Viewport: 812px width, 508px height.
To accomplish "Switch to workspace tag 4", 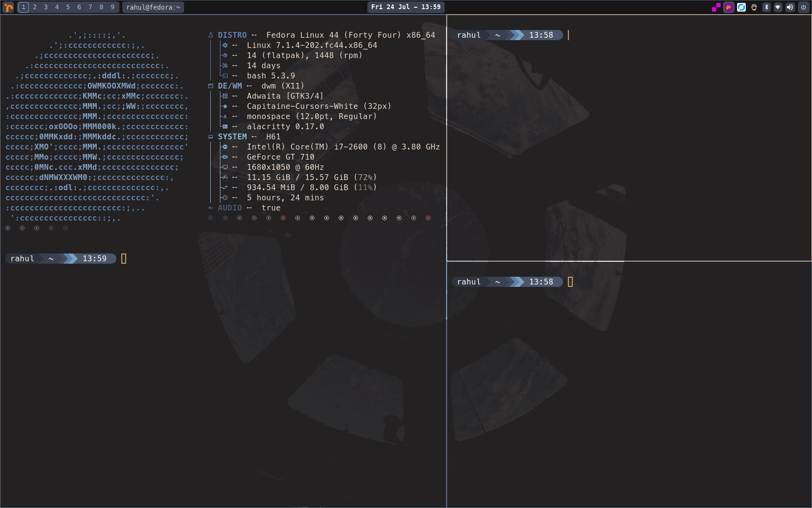I will click(57, 7).
